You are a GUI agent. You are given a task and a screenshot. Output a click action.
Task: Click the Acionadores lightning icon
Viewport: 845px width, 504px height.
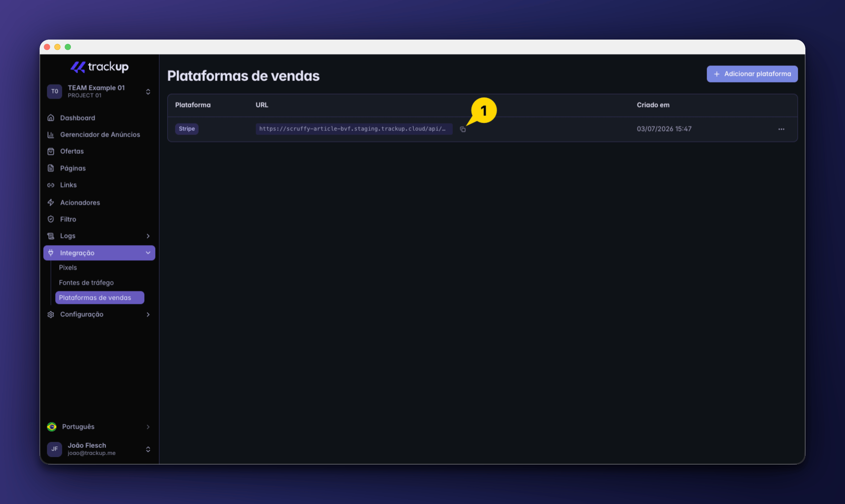click(51, 202)
